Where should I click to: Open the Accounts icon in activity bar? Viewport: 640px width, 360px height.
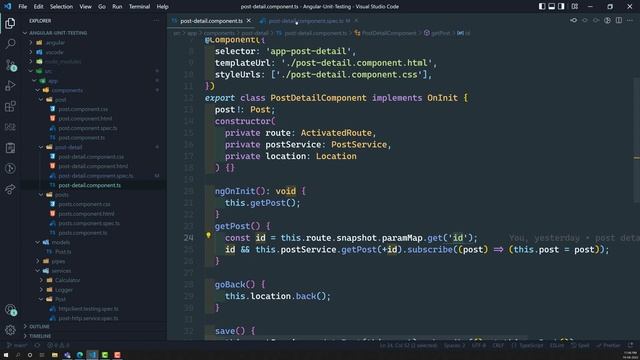[10, 310]
